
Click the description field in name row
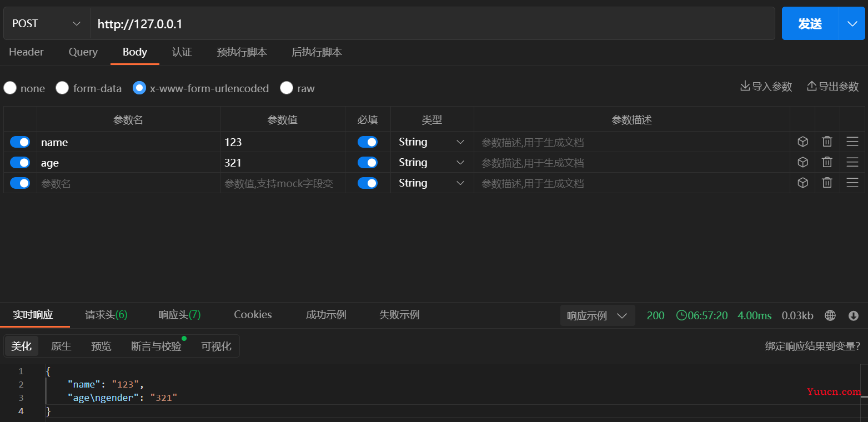(x=632, y=142)
